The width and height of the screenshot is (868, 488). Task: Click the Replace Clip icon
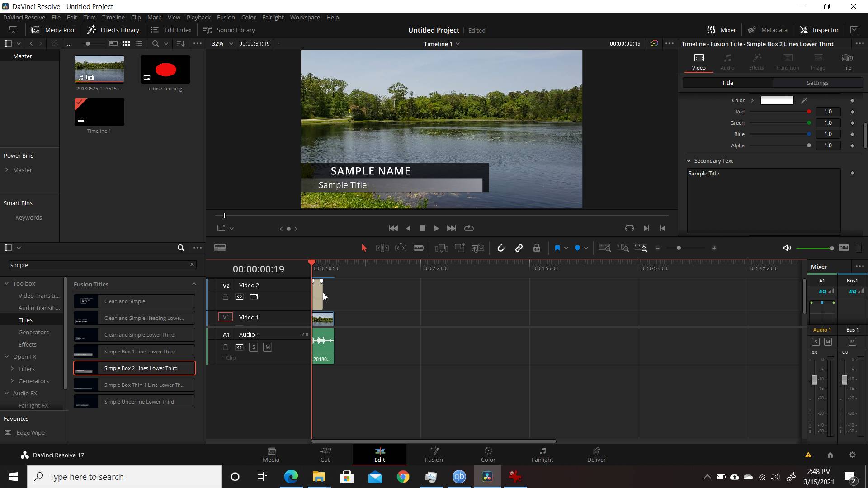(478, 248)
